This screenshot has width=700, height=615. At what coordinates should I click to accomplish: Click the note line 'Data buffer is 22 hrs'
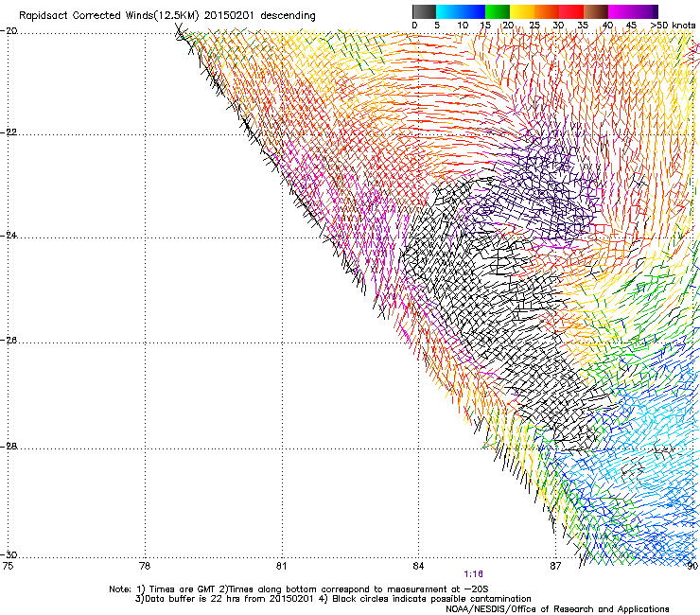tap(192, 599)
